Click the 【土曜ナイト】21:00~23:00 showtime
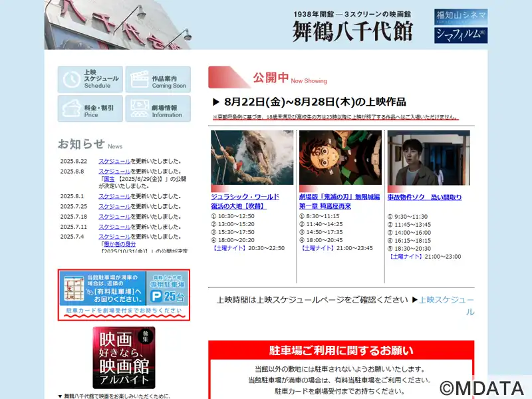Image resolution: width=532 pixels, height=399 pixels. tap(424, 257)
